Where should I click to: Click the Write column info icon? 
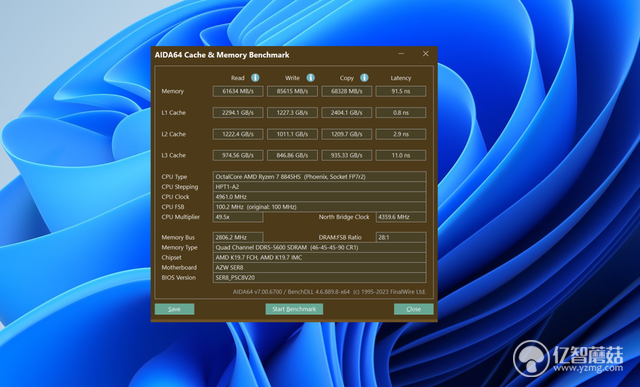311,78
